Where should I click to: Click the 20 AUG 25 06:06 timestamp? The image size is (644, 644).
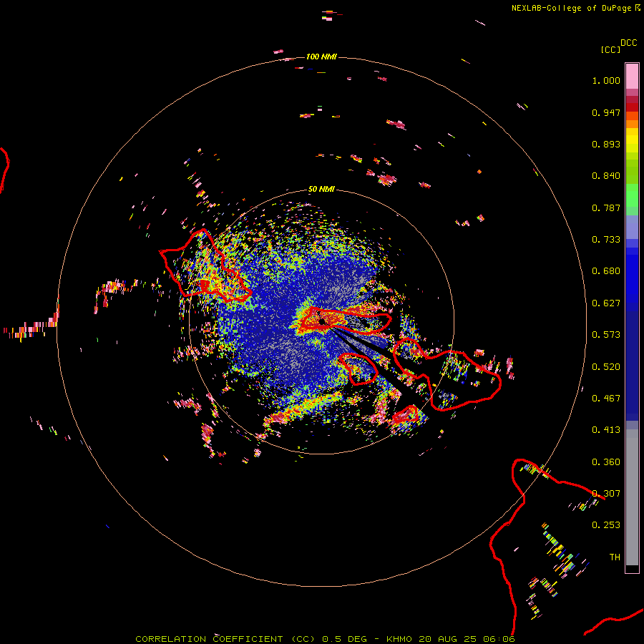click(x=467, y=639)
